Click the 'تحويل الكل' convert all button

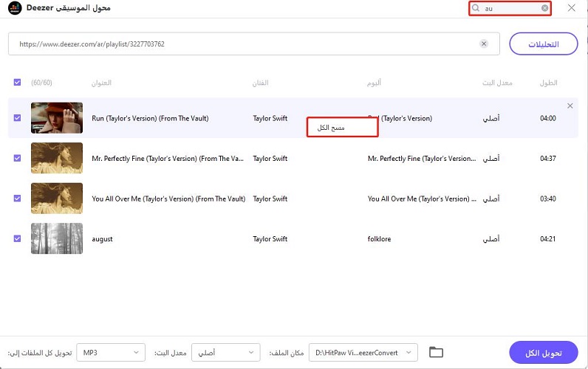point(544,353)
